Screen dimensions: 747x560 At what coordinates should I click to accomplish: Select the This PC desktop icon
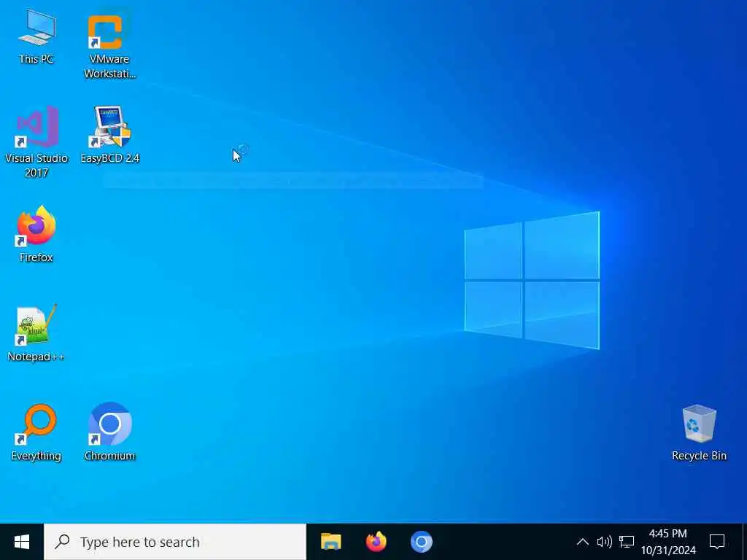point(36,36)
